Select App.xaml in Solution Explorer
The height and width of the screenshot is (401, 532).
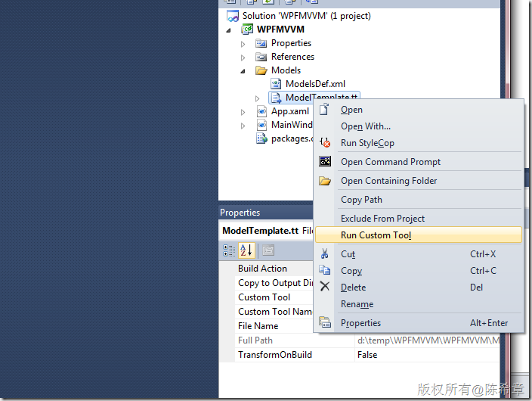[290, 111]
